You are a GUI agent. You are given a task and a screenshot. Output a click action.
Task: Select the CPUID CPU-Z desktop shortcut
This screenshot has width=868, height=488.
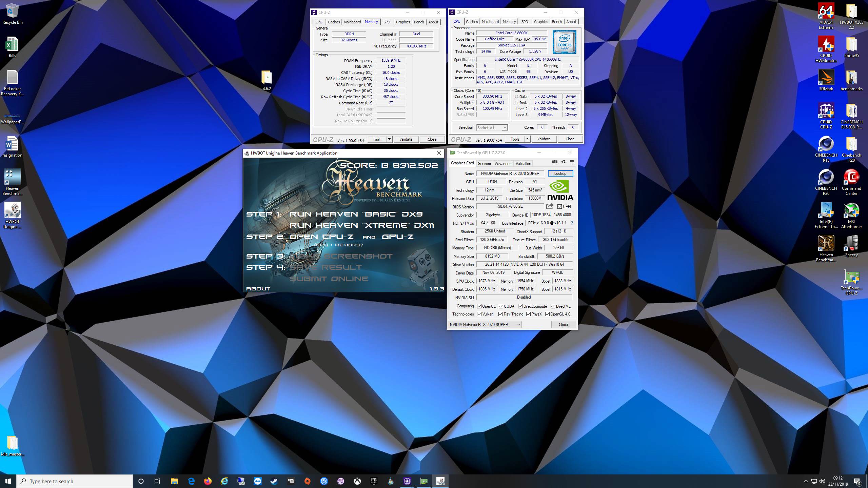click(826, 116)
